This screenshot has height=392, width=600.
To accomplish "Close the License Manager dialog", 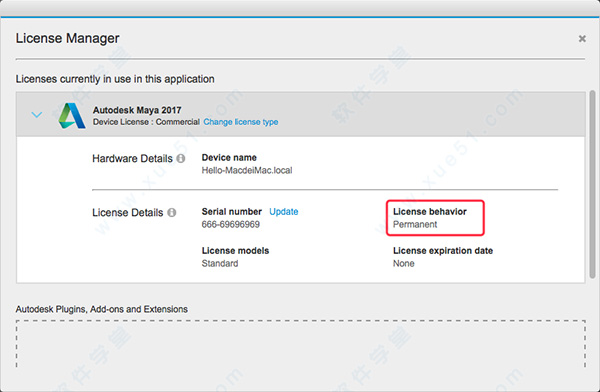I will point(582,39).
